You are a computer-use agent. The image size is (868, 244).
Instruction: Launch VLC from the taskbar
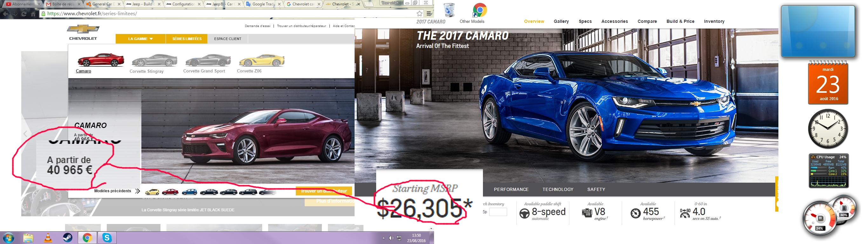48,238
